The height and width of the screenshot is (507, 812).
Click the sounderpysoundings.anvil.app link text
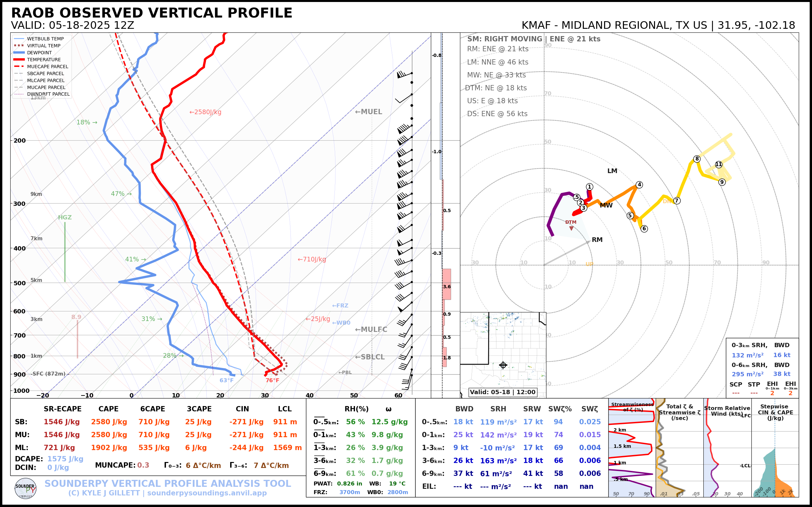(x=207, y=493)
